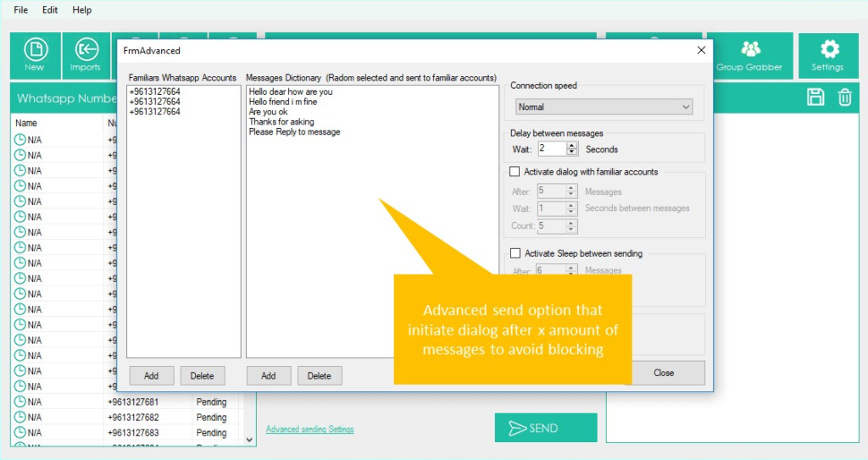The width and height of the screenshot is (868, 460).
Task: Increase the Delay between messages wait value
Action: click(572, 145)
